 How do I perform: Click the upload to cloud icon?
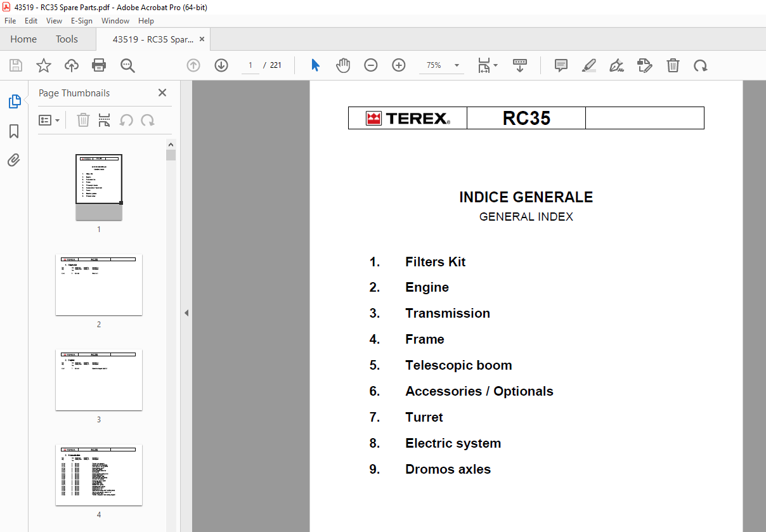coord(71,65)
